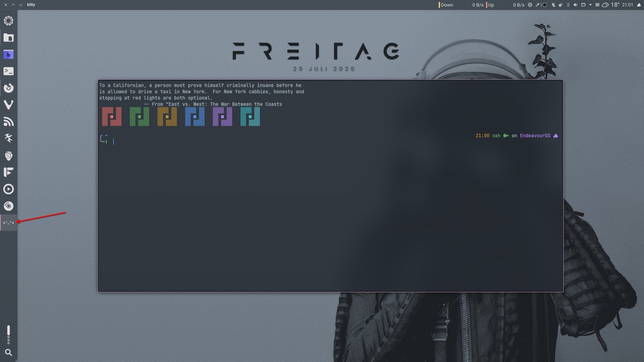Click the kitty window title
Viewport: 644px width, 362px height.
pos(31,5)
